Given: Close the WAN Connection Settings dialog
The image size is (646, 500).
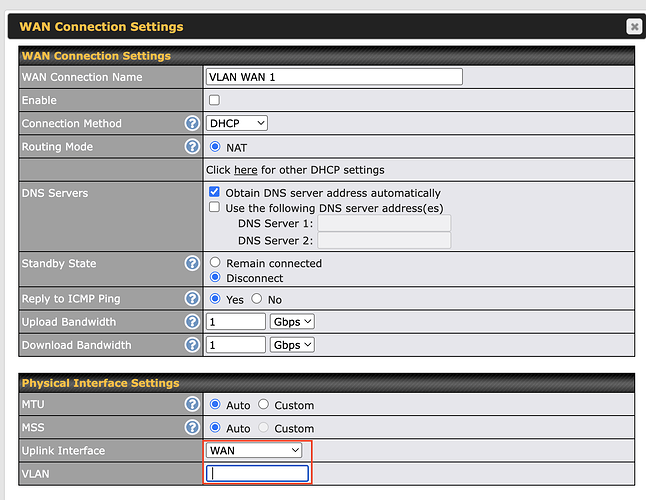Looking at the screenshot, I should [634, 27].
